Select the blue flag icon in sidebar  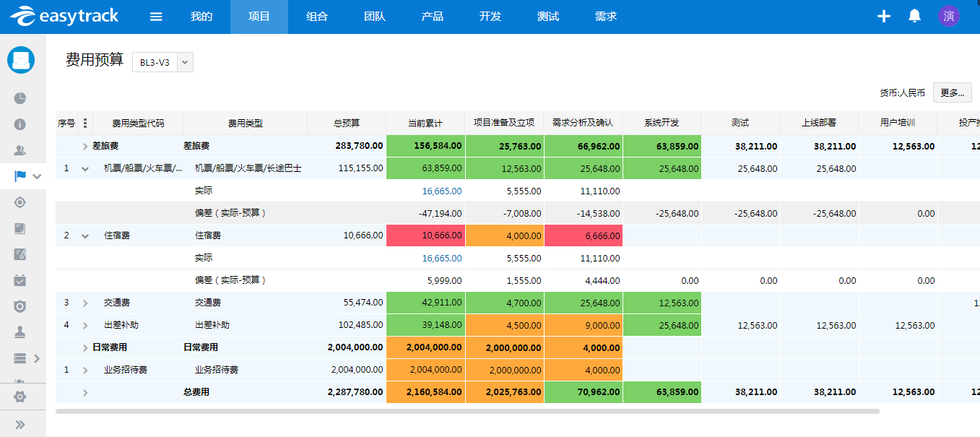(20, 176)
